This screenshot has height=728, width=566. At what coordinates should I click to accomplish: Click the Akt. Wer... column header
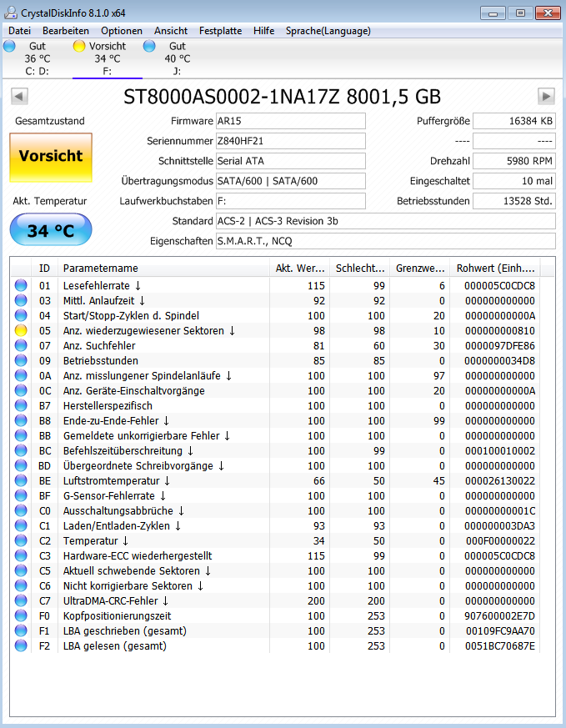(x=300, y=269)
